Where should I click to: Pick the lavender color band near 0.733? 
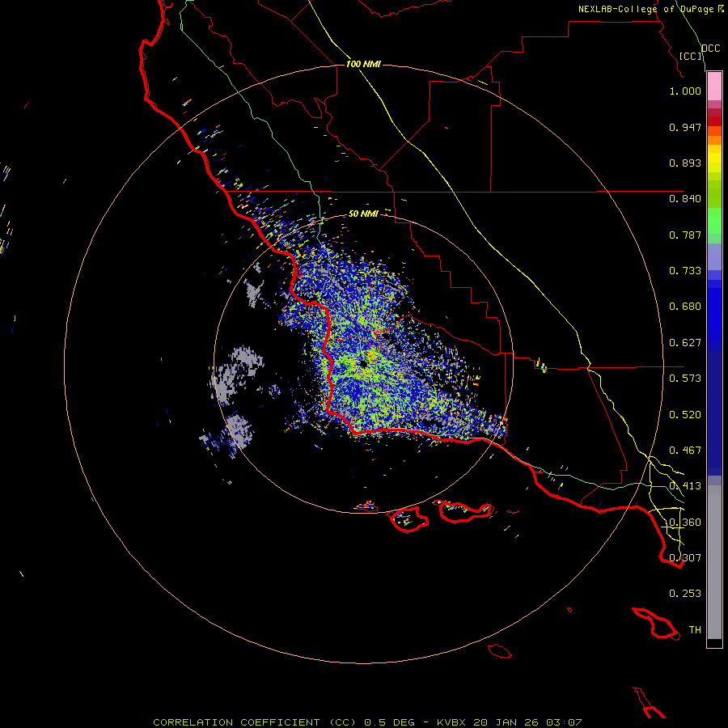(x=714, y=257)
